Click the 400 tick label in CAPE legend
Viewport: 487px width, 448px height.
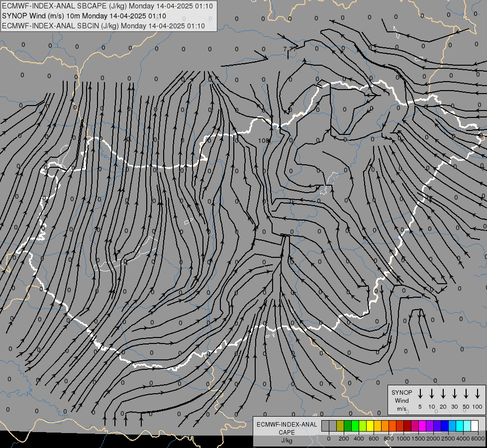359,439
